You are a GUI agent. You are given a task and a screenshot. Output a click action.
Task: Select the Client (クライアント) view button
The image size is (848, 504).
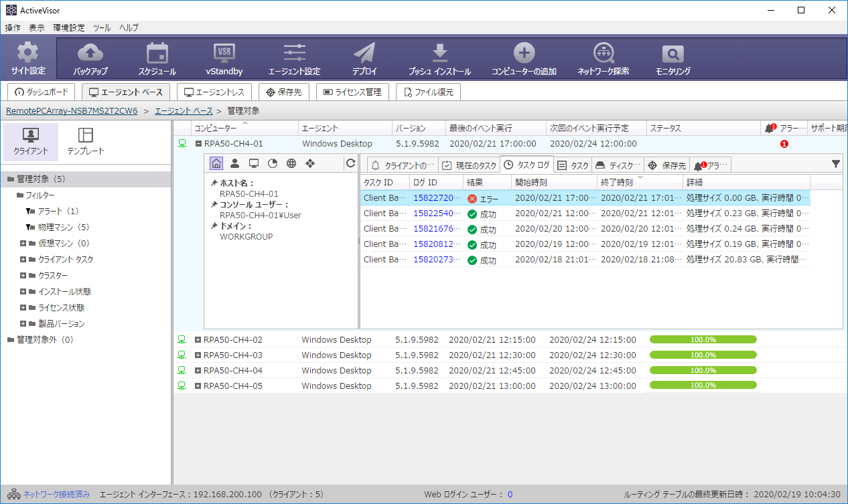31,142
